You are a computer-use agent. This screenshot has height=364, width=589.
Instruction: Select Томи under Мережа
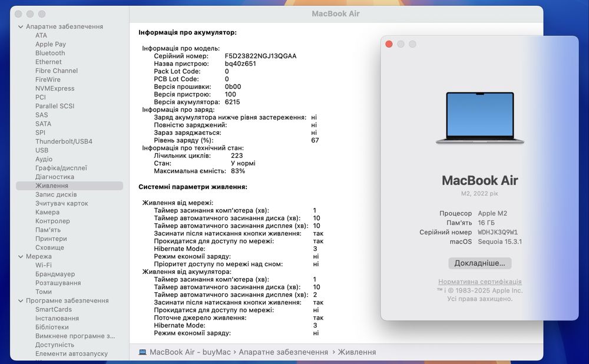point(44,292)
